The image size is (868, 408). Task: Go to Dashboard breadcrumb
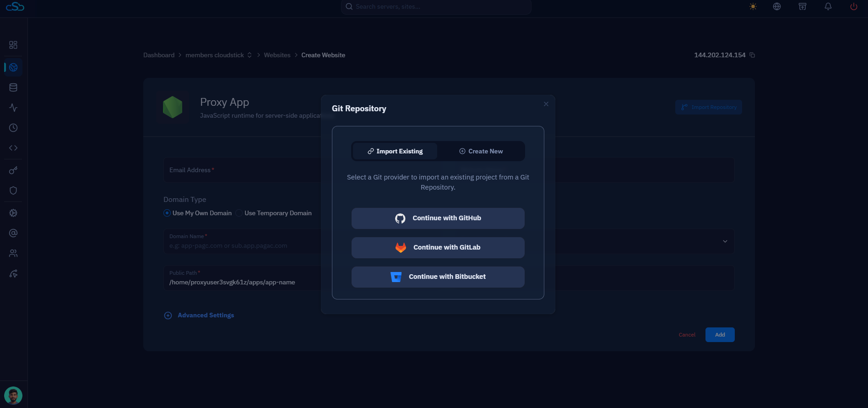[x=159, y=55]
